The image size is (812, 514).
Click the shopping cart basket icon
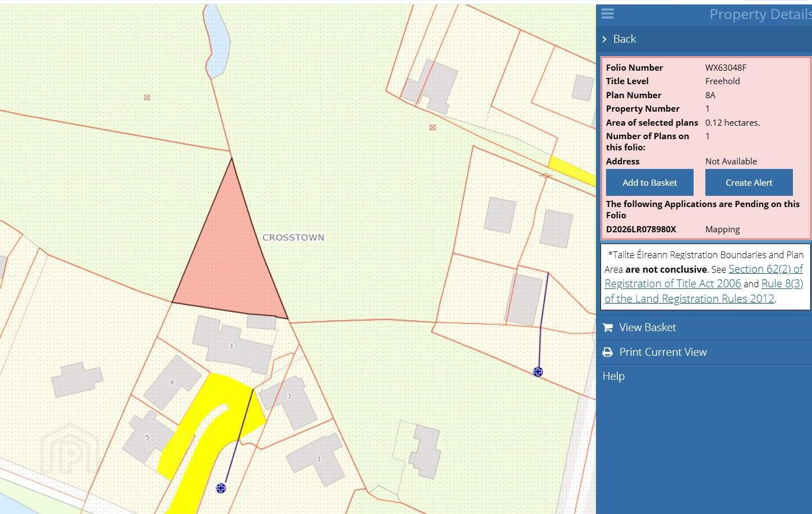607,328
